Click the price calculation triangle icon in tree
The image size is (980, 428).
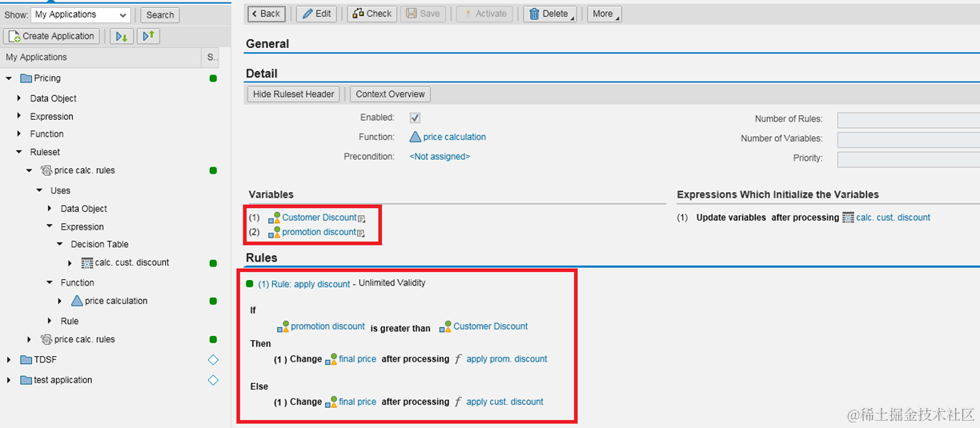coord(77,301)
